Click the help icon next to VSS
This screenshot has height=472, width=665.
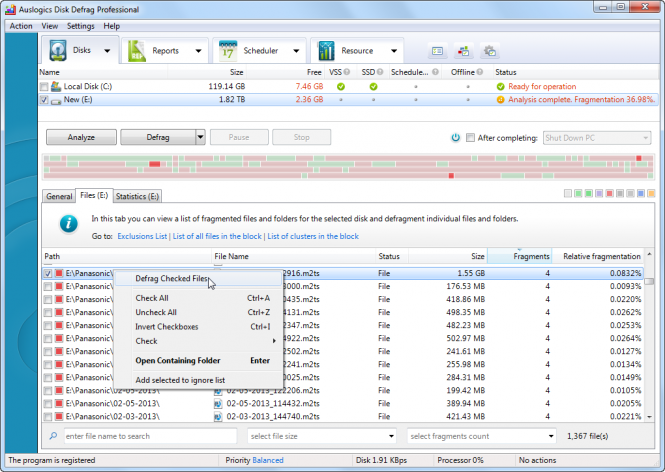347,72
